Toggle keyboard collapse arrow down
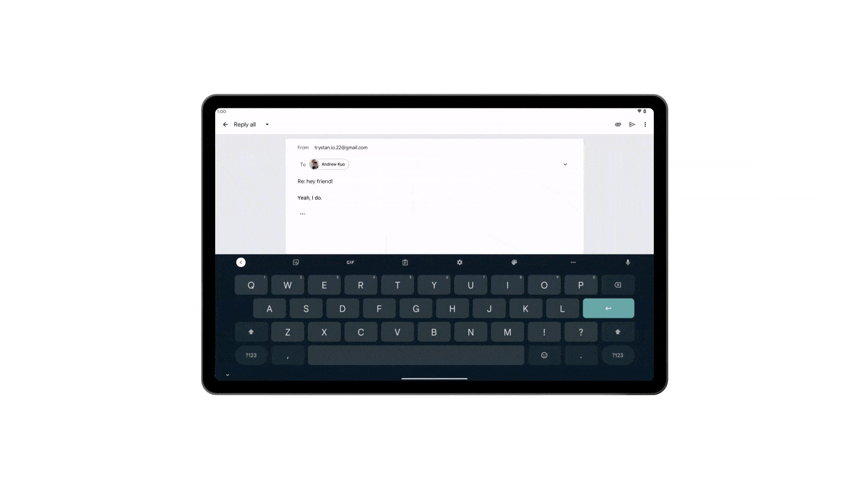868x488 pixels. click(227, 374)
